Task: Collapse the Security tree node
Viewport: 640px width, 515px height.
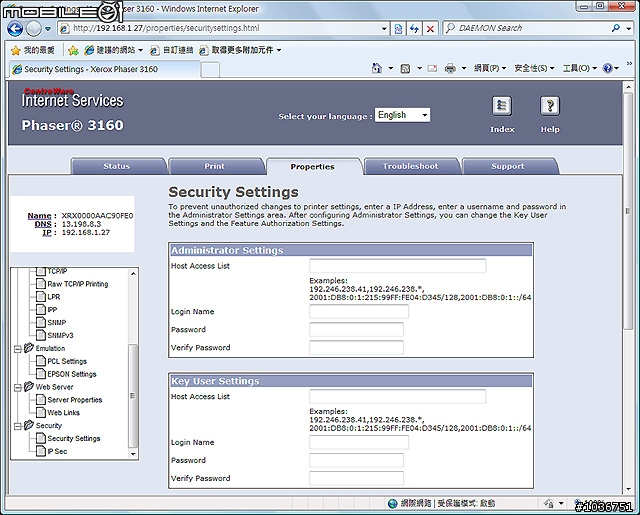Action: [x=18, y=426]
